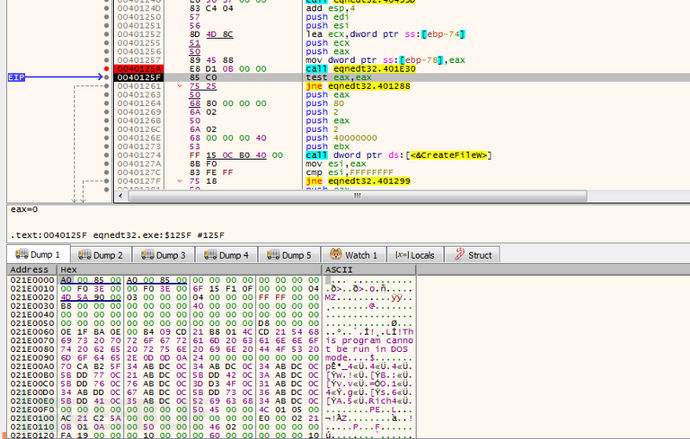690x439 pixels.
Task: Select the jne eqnedt32.401299 instruction
Action: (x=358, y=181)
